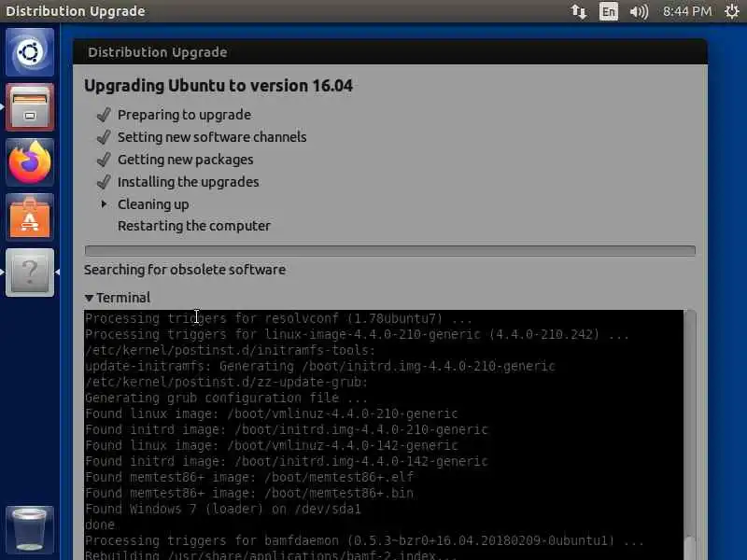Click the terminal line reading 'done'
Image resolution: width=747 pixels, height=560 pixels.
[x=100, y=525]
